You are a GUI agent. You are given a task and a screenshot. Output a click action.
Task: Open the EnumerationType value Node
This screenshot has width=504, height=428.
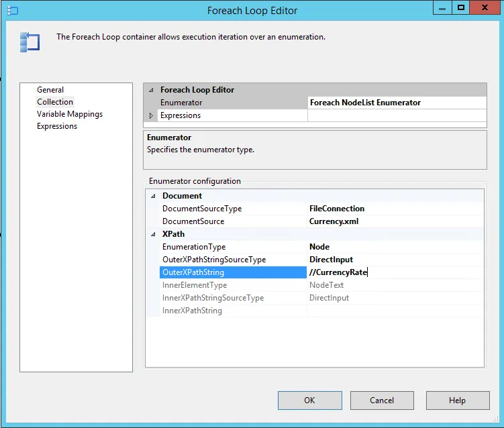pyautogui.click(x=395, y=247)
